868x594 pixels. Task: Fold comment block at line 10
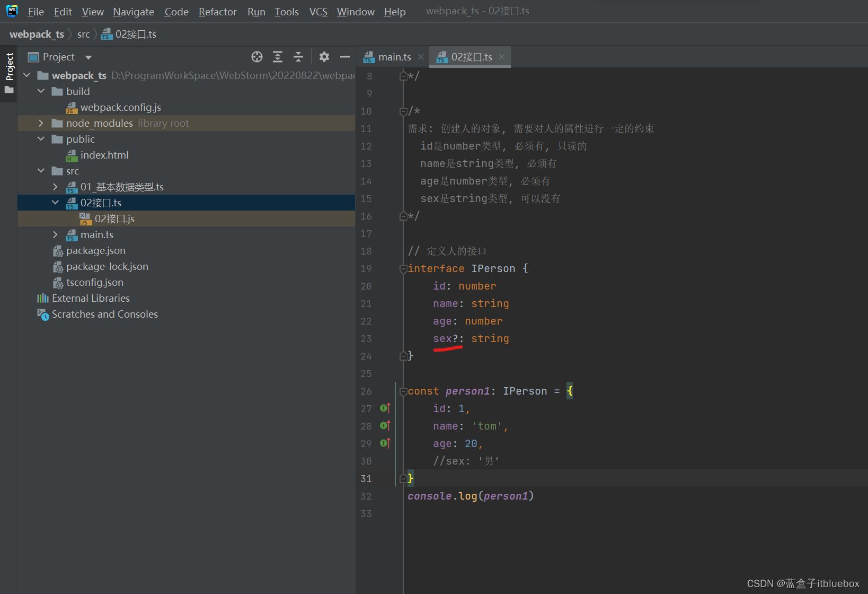click(403, 111)
